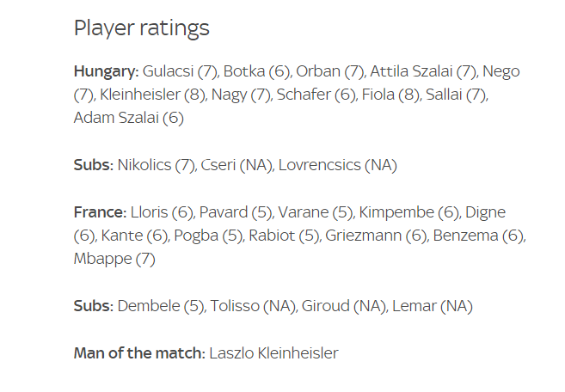Image resolution: width=565 pixels, height=392 pixels.
Task: Click Kleinheisler (8) rating text
Action: point(152,95)
